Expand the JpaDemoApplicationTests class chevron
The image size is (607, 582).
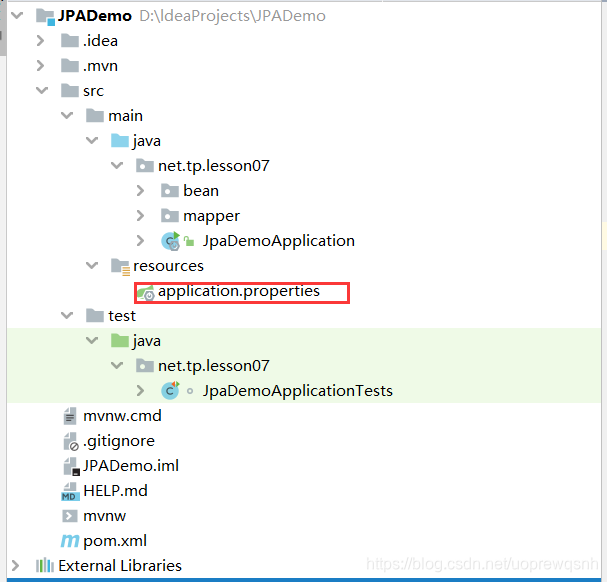click(140, 390)
